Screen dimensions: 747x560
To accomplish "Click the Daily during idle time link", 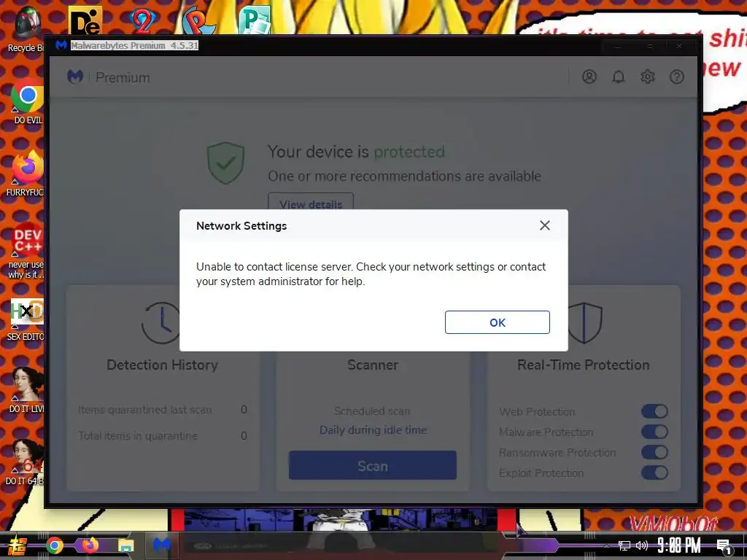I will (373, 430).
